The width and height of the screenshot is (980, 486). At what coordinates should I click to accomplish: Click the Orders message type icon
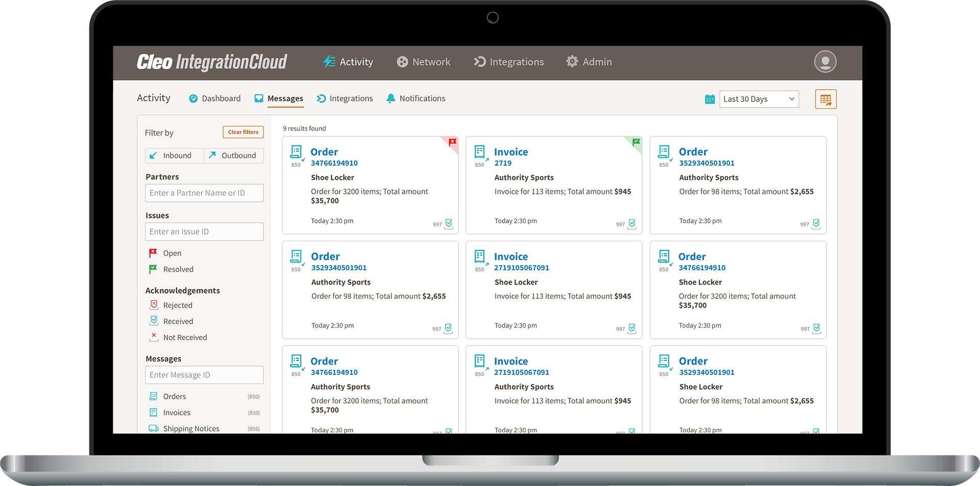pyautogui.click(x=154, y=396)
